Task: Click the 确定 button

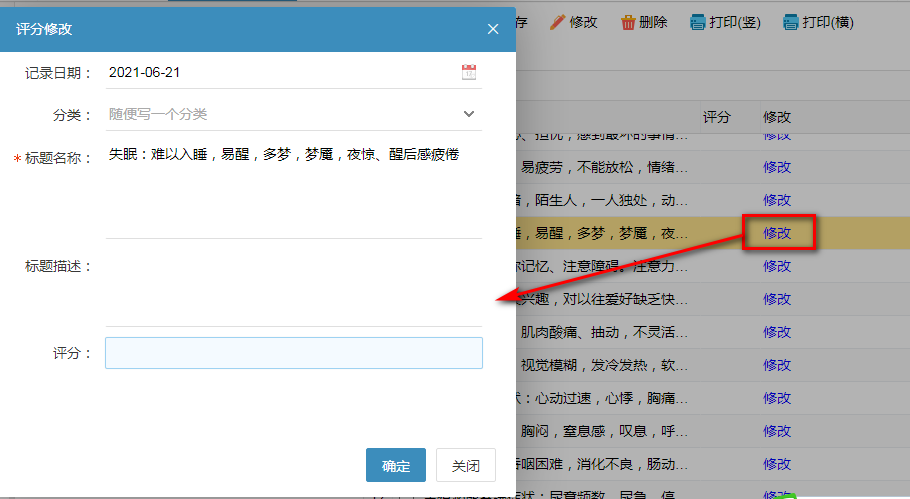Action: pos(396,465)
